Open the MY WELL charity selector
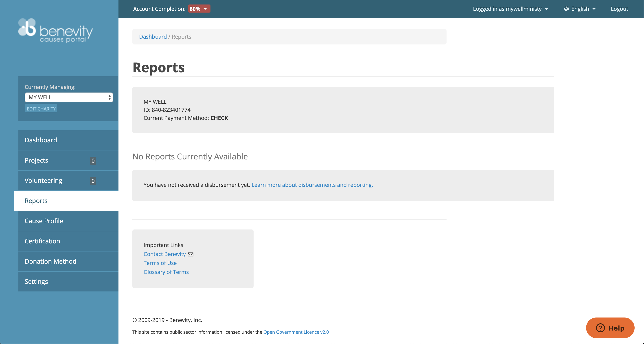This screenshot has width=644, height=344. tap(69, 97)
